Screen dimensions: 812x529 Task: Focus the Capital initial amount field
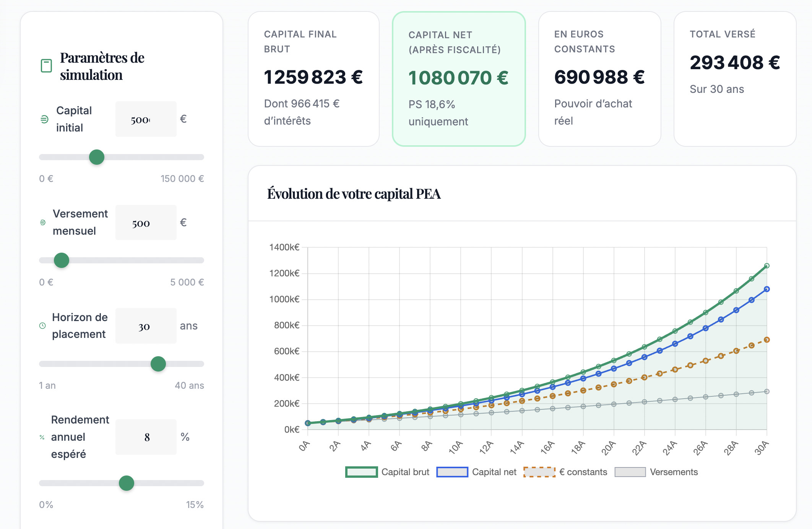146,119
